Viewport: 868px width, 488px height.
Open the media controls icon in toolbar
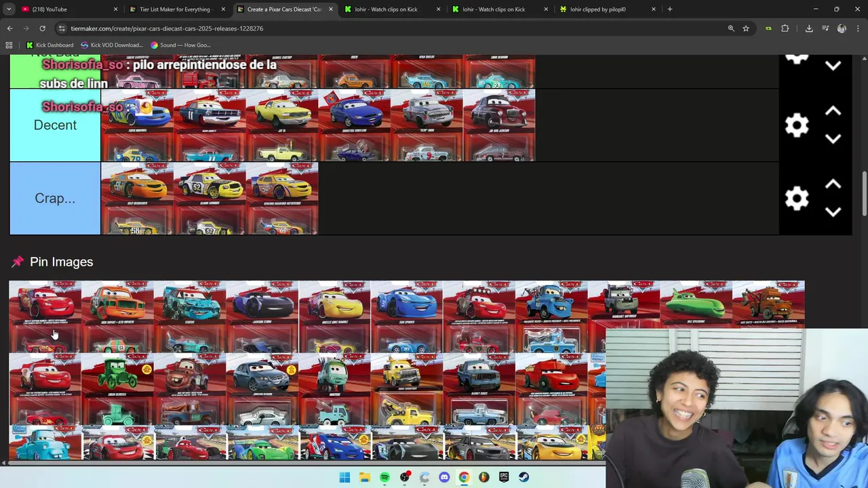825,28
